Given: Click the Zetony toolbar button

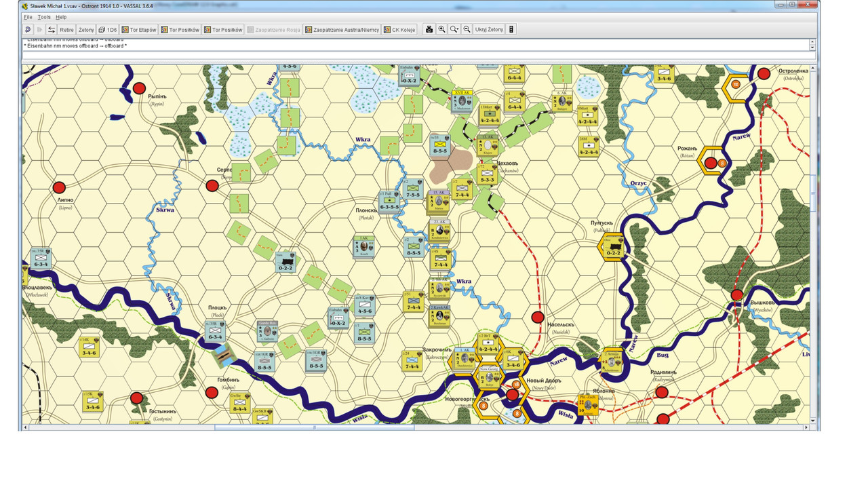Looking at the screenshot, I should 86,30.
